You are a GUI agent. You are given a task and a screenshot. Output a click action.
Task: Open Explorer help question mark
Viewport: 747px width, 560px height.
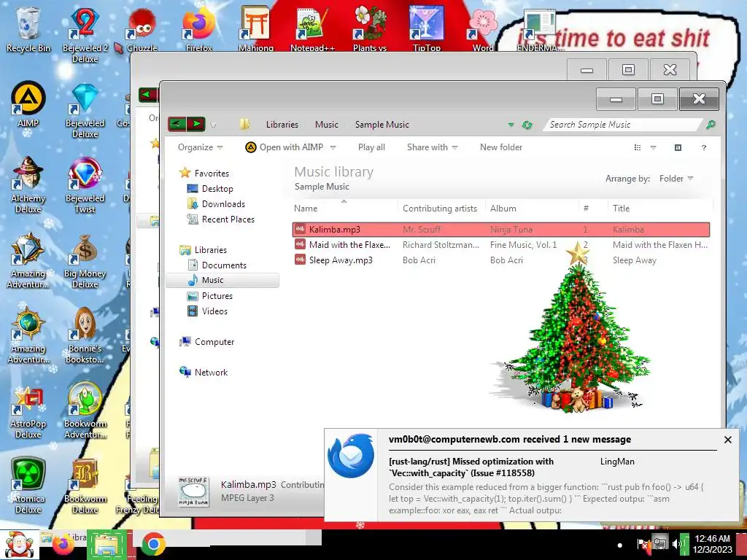tap(704, 147)
